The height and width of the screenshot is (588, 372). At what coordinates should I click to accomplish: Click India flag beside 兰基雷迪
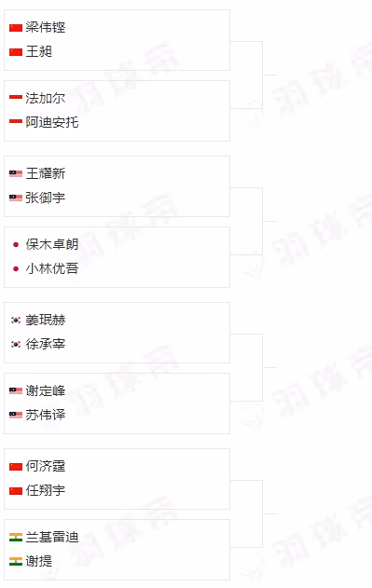tap(16, 538)
